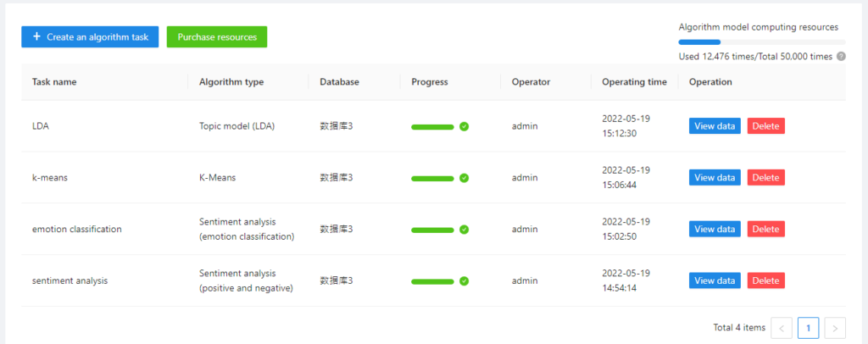Click emotion classification's green success icon
Screen dimensions: 868x344
464,230
